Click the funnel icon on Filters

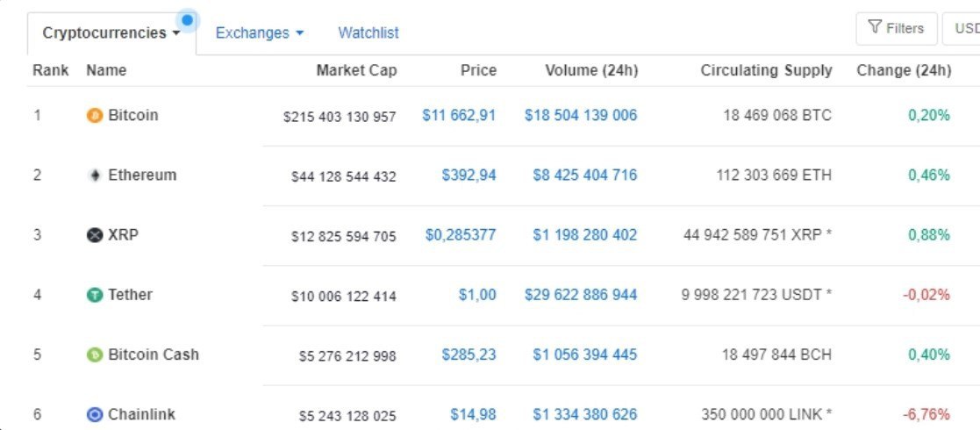click(x=875, y=28)
